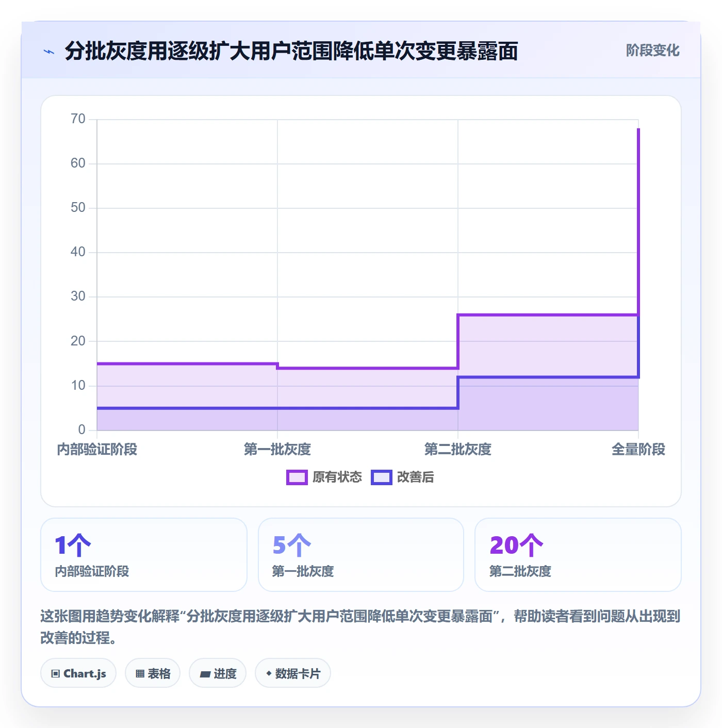Click the y-axis value 60
Screen dimensions: 722x728
(78, 163)
